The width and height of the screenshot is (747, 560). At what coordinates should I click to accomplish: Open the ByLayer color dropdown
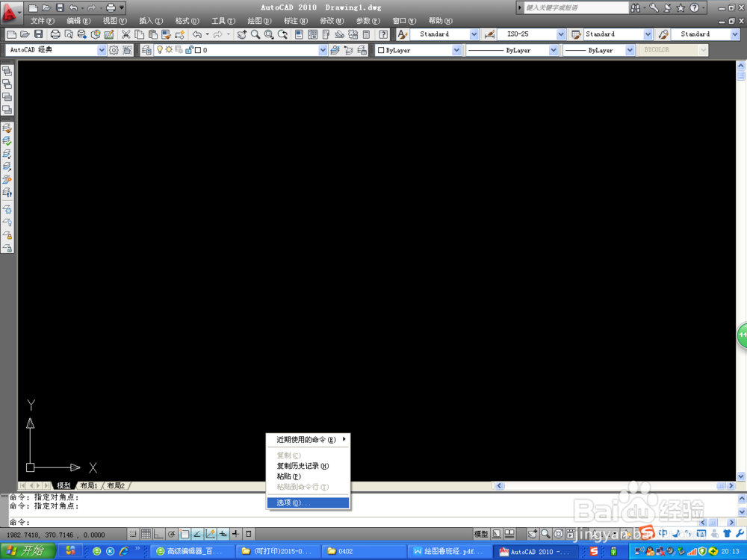pyautogui.click(x=456, y=50)
